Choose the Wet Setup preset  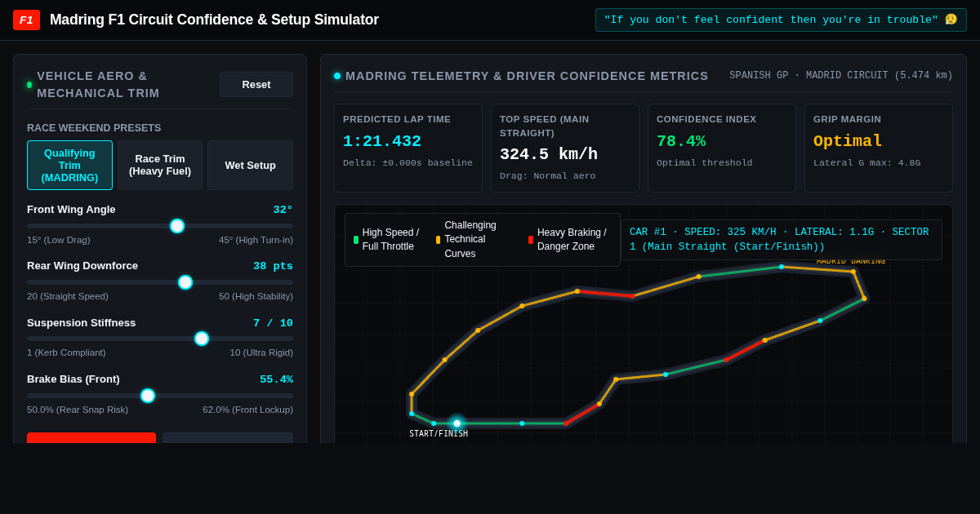pyautogui.click(x=250, y=166)
